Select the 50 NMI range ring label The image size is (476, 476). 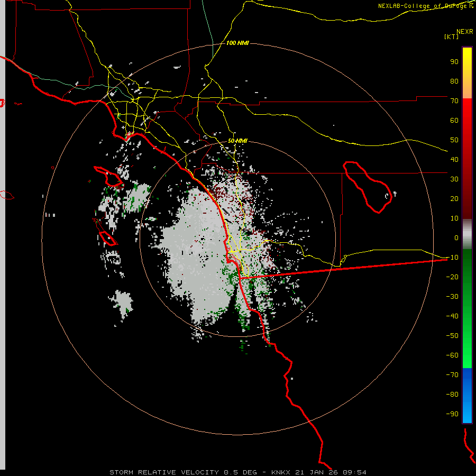pos(237,141)
